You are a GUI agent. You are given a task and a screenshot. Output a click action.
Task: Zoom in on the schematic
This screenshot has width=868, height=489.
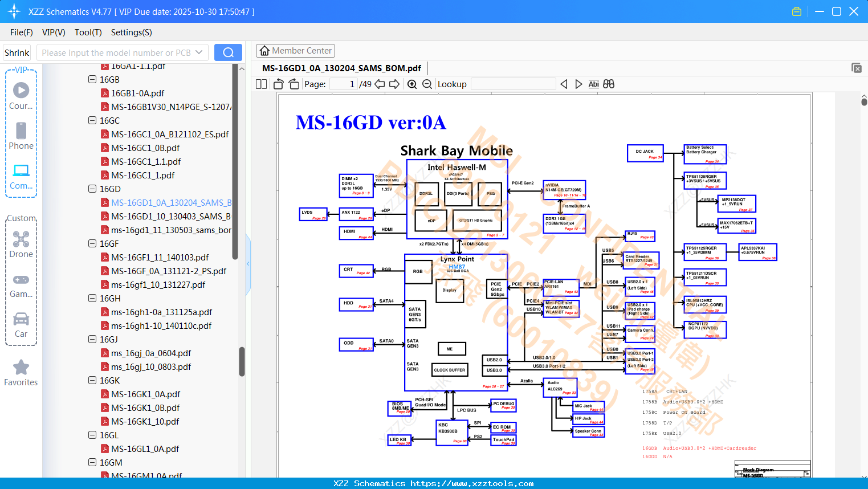(412, 84)
